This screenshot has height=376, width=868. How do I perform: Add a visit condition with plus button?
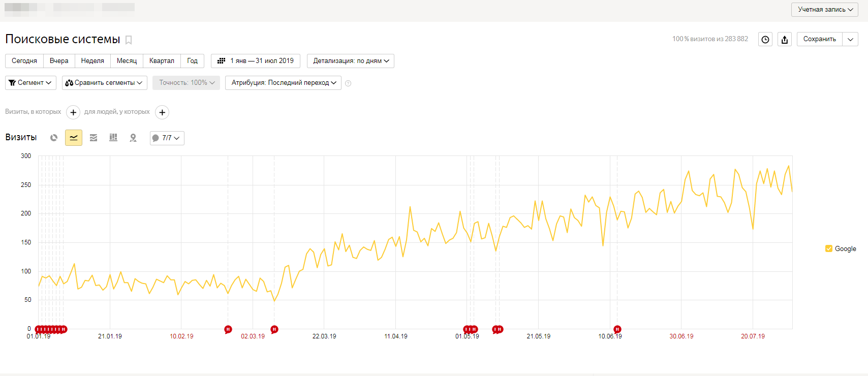(x=73, y=112)
